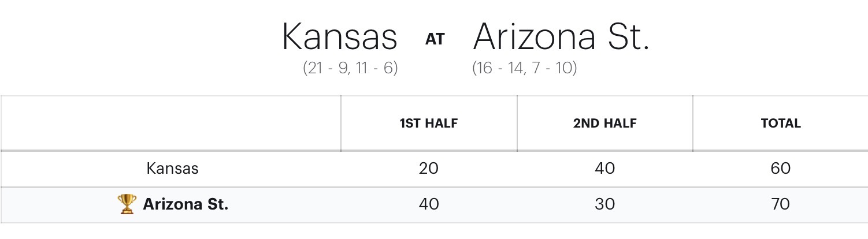Screen dimensions: 868x239
Task: Click the TOTAL column header
Action: pyautogui.click(x=780, y=124)
